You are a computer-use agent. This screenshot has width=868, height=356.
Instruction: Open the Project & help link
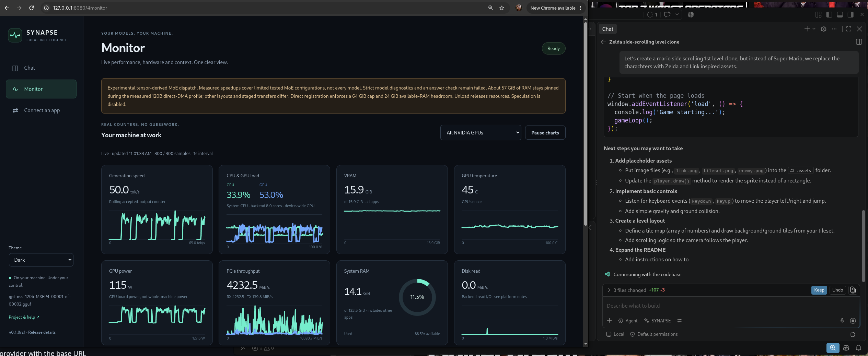pos(24,317)
